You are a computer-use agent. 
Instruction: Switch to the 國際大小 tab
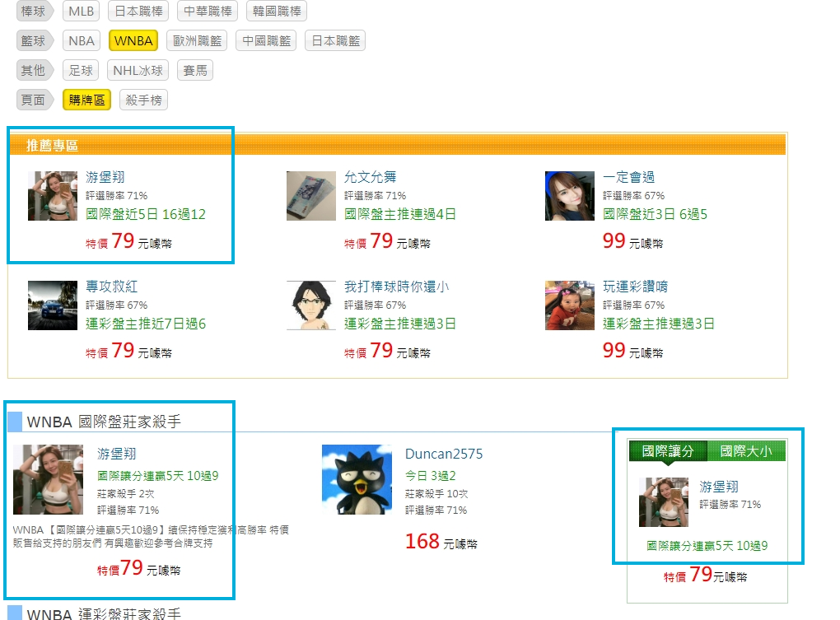pyautogui.click(x=746, y=451)
